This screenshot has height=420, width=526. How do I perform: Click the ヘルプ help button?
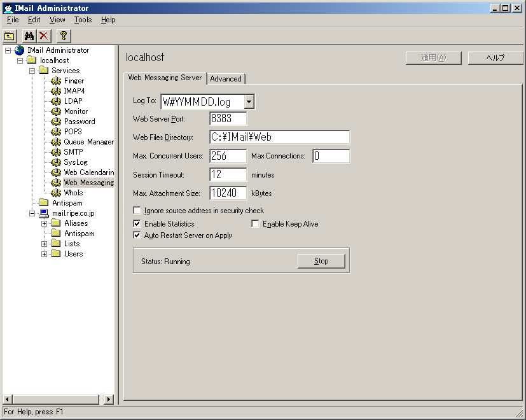[495, 58]
